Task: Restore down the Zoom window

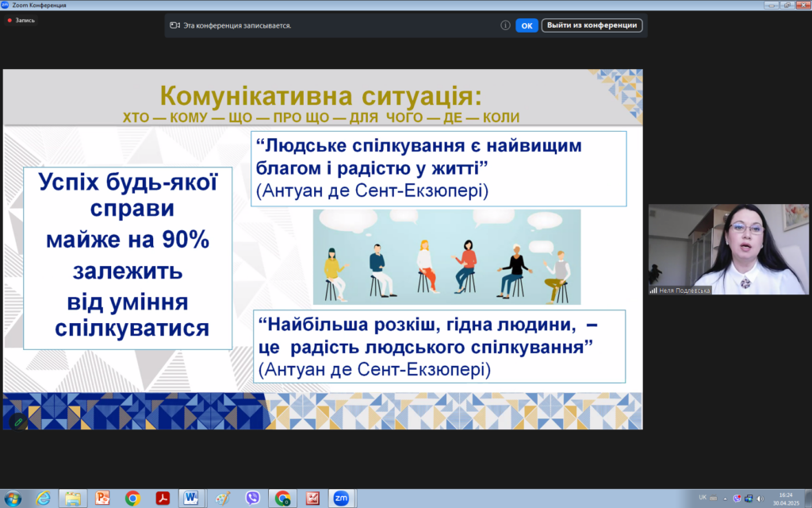Action: coord(787,6)
